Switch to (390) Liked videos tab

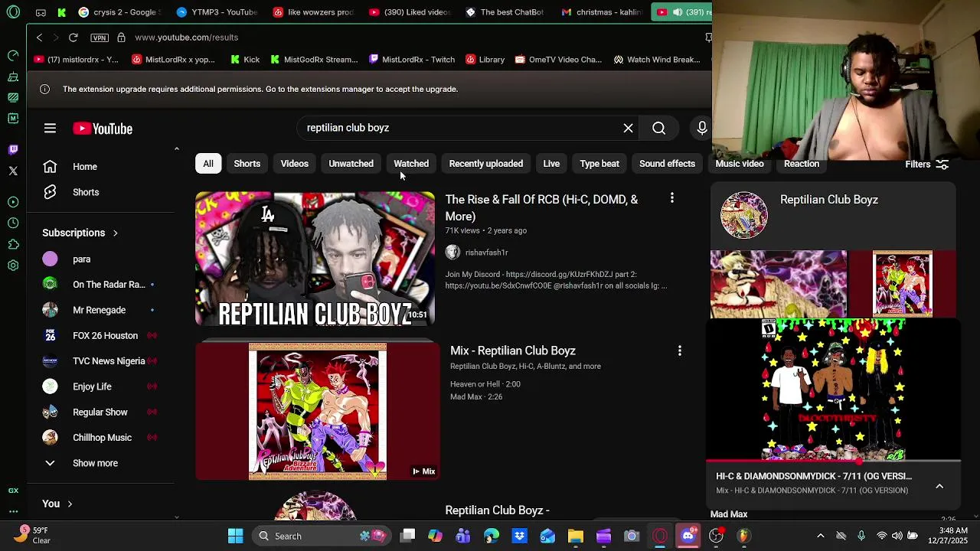409,12
